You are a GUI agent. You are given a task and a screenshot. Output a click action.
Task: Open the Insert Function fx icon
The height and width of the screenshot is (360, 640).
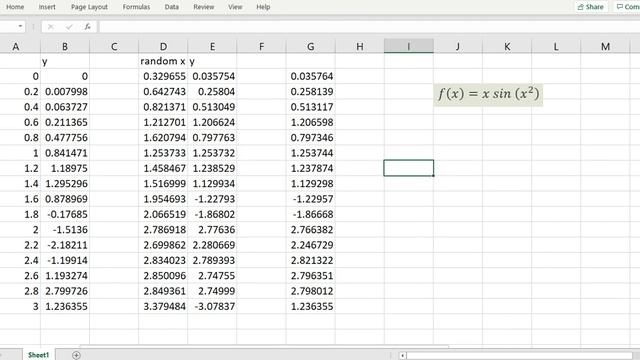coord(87,27)
